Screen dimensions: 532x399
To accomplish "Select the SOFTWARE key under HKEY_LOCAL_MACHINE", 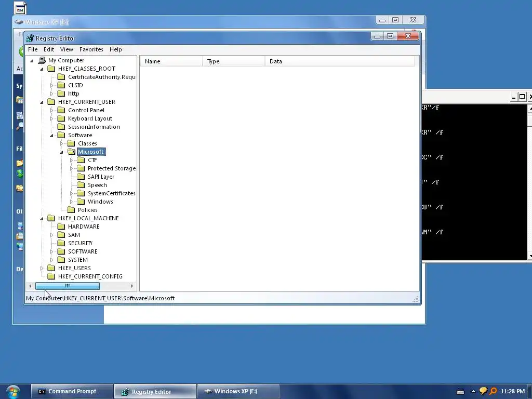I will click(x=83, y=251).
